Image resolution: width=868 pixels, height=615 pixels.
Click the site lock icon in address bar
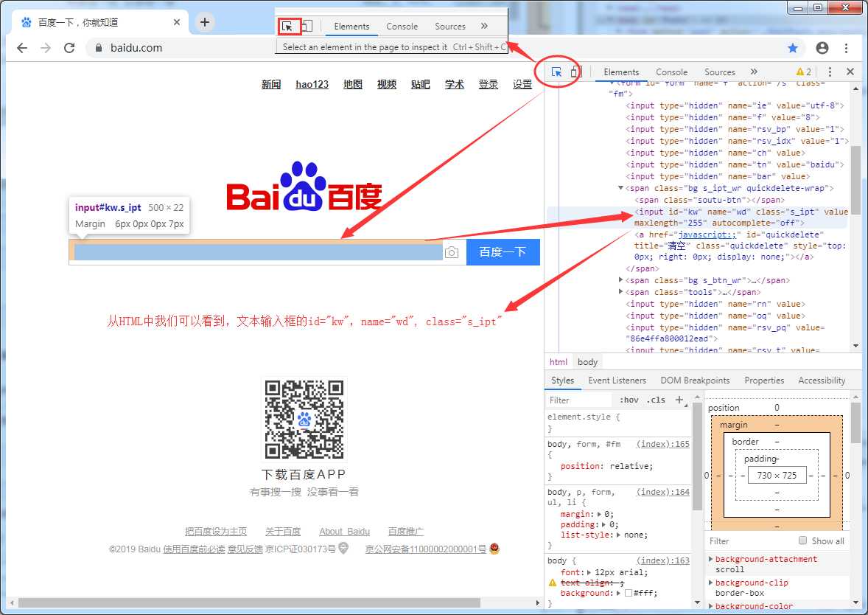[x=99, y=48]
